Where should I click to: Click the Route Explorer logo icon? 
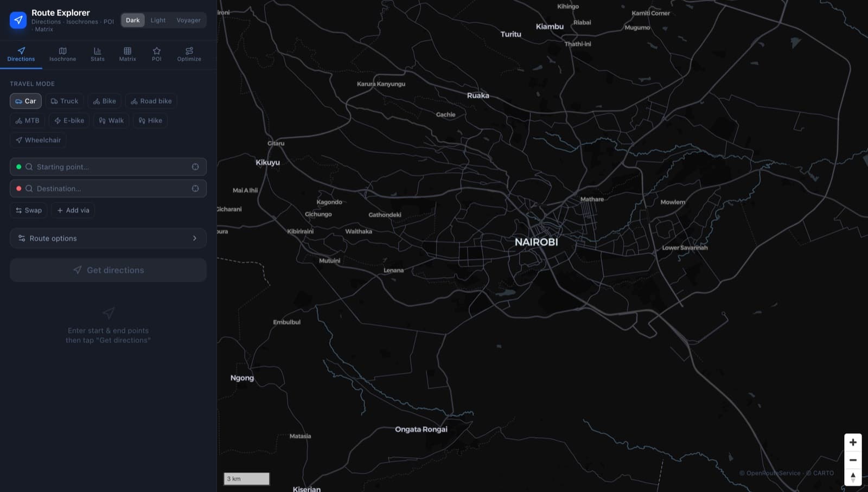(x=18, y=20)
